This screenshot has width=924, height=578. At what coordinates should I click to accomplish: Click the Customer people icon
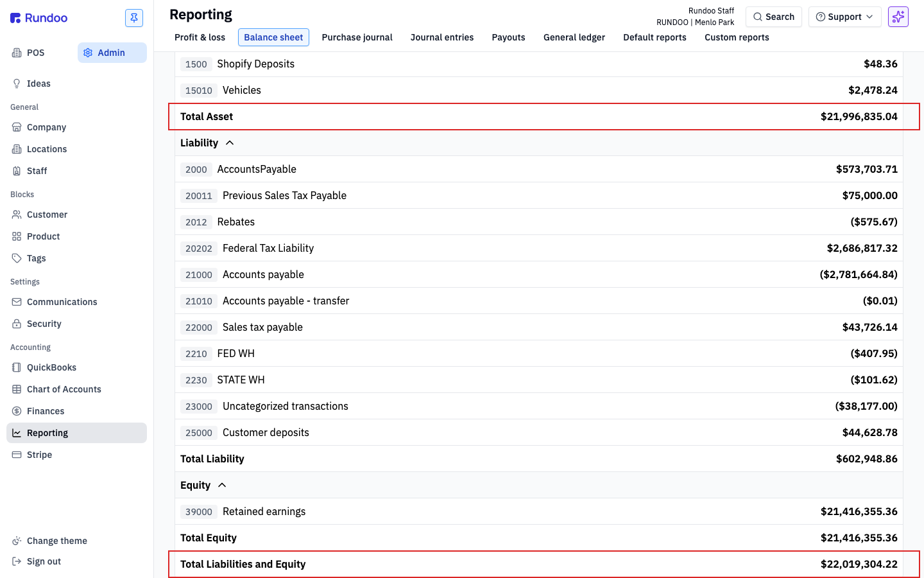[x=17, y=215]
